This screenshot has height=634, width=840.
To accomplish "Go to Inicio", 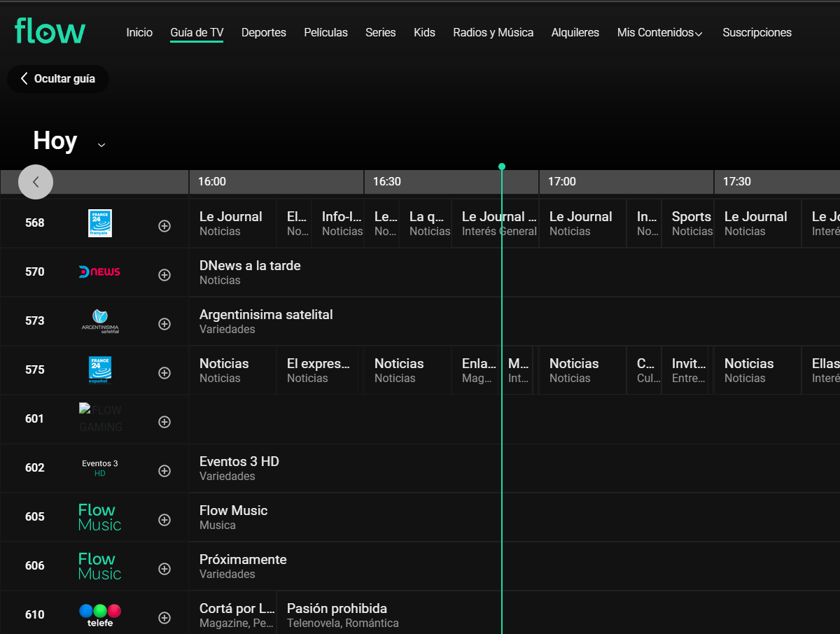I will 139,32.
